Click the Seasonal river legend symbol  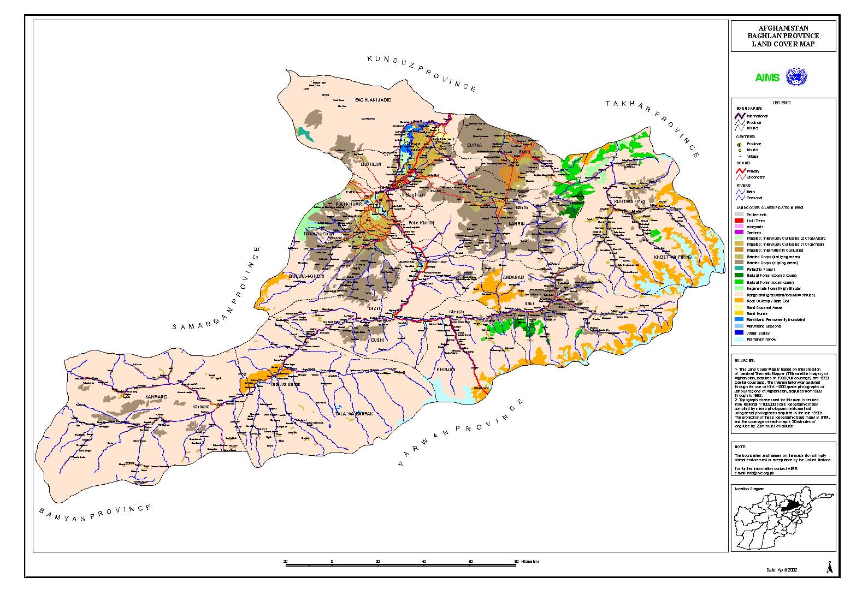(740, 198)
